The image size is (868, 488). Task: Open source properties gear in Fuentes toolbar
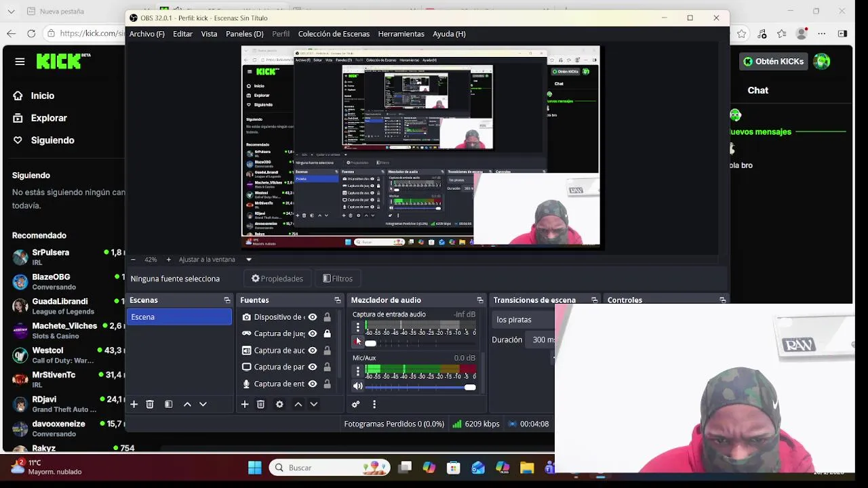tap(279, 404)
